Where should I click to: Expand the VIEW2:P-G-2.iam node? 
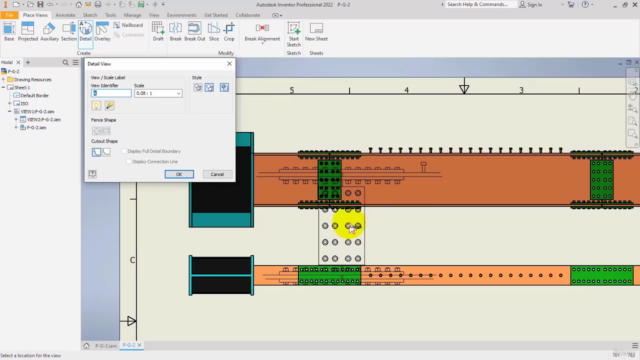coord(16,120)
